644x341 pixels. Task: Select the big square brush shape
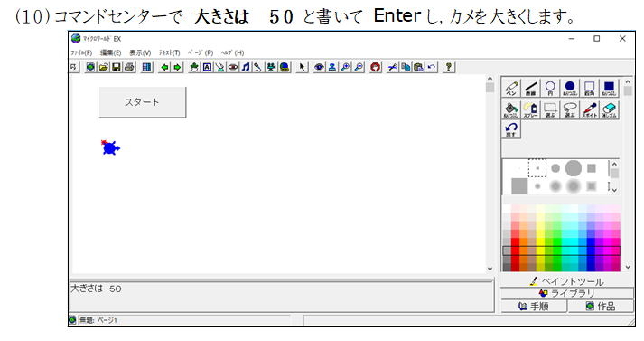(519, 186)
